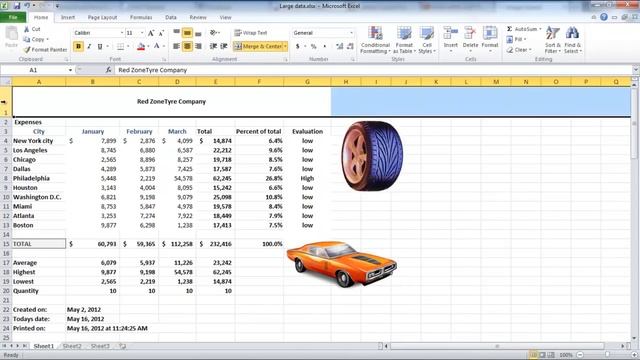Click the Delete cells icon
Screen dimensions: 640x360
[470, 33]
